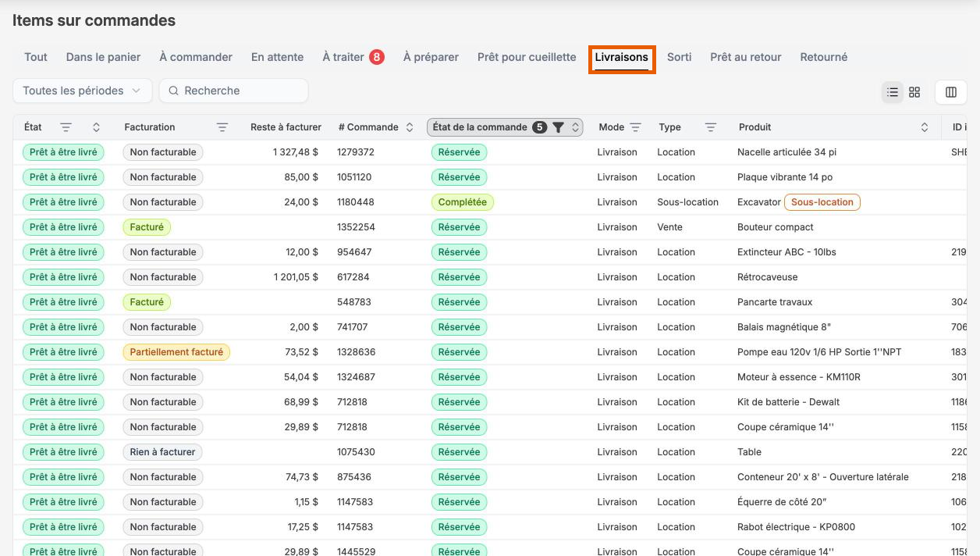Select the Bouteur compact product cell
980x556 pixels.
[776, 227]
